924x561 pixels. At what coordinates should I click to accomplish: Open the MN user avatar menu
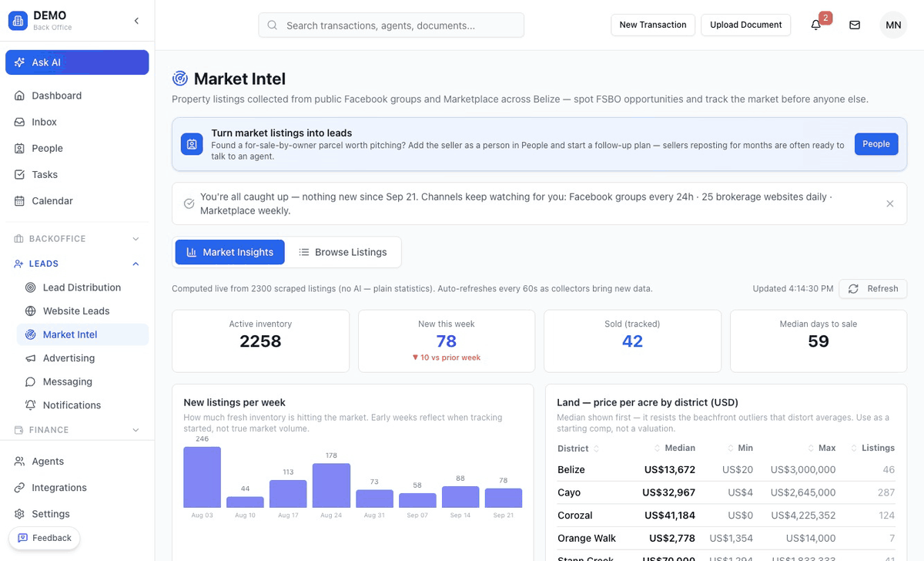(x=893, y=25)
